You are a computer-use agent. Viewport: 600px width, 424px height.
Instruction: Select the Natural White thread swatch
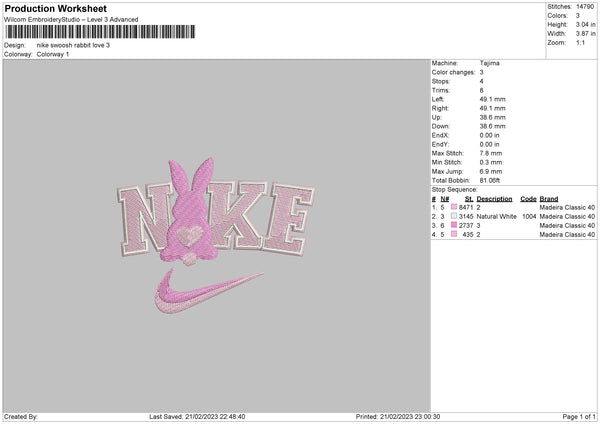(x=454, y=216)
